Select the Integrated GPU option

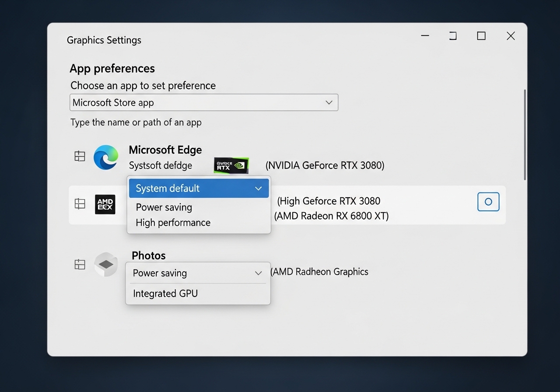(x=165, y=294)
